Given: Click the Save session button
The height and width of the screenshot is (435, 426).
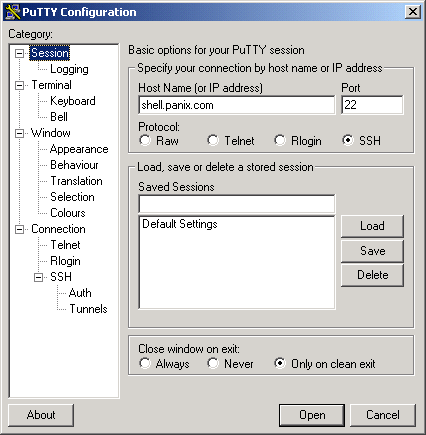Looking at the screenshot, I should 372,251.
